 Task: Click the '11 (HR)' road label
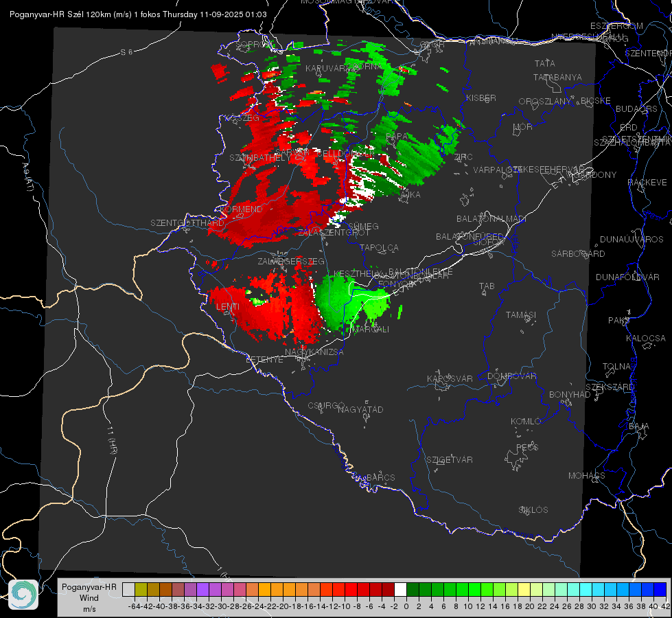pyautogui.click(x=113, y=439)
